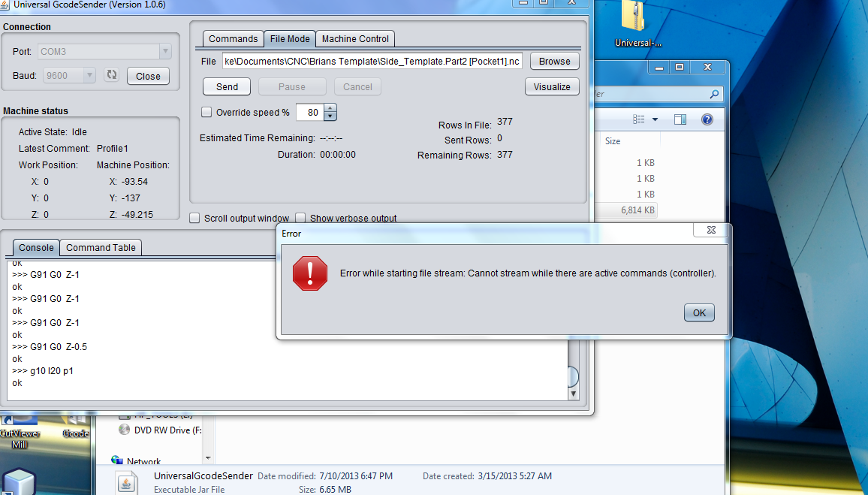Click the Machine Position X value -93.54
This screenshot has width=868, height=495.
[x=135, y=182]
